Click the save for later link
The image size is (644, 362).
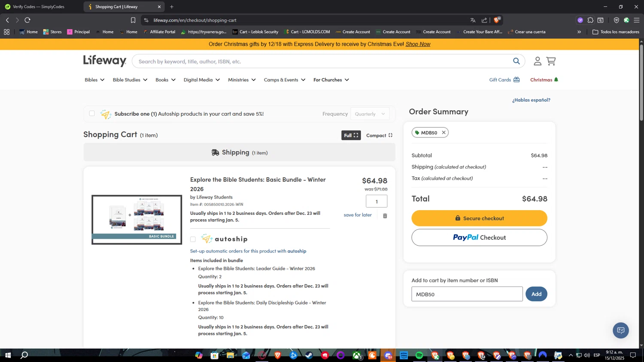[358, 215]
